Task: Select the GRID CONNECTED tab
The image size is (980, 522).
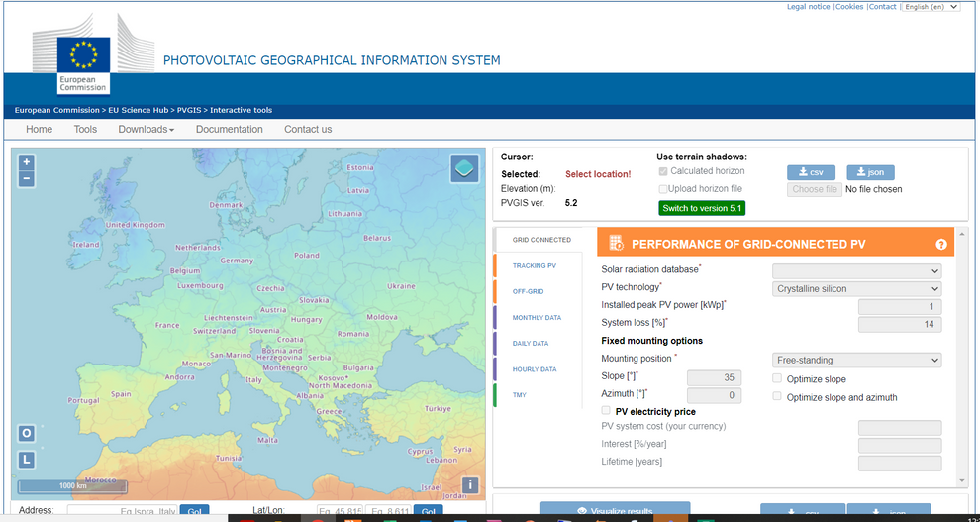Action: tap(541, 240)
